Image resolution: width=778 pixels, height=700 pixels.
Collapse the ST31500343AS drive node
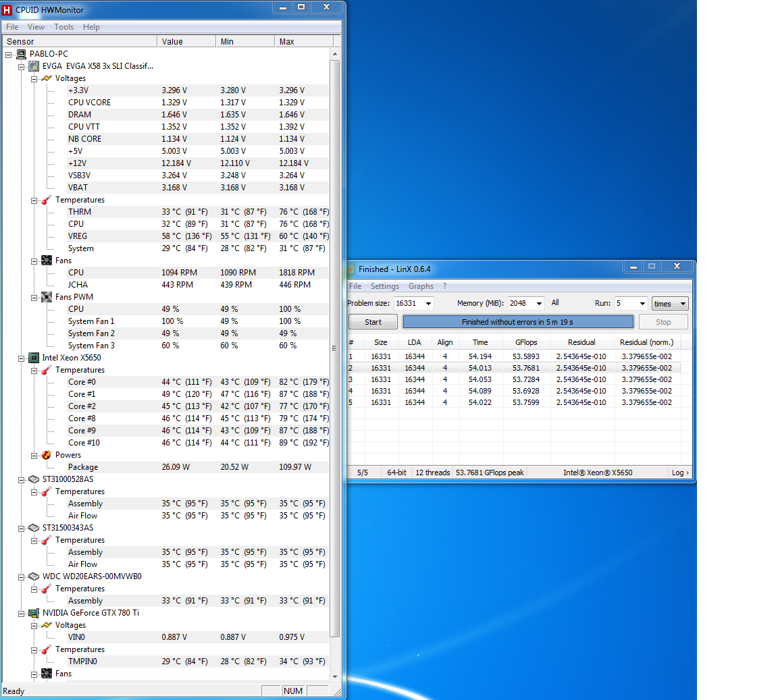click(x=22, y=528)
